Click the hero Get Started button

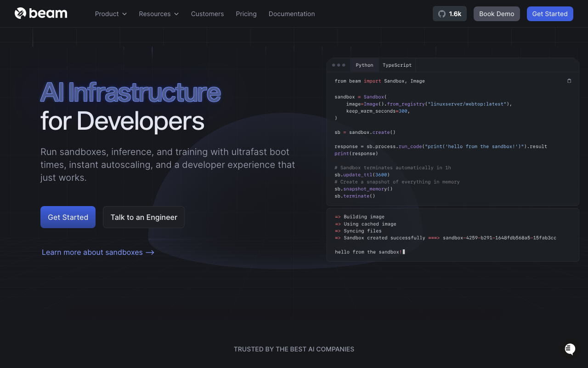click(68, 217)
